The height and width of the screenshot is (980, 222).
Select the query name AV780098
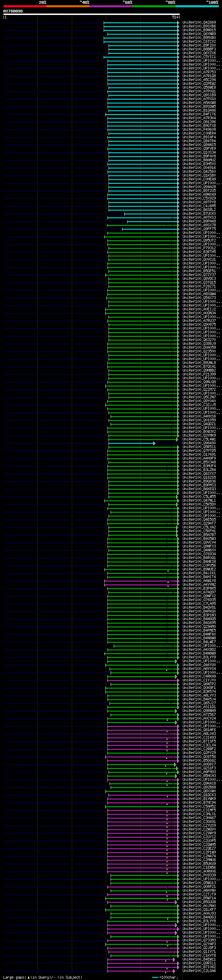pyautogui.click(x=13, y=11)
